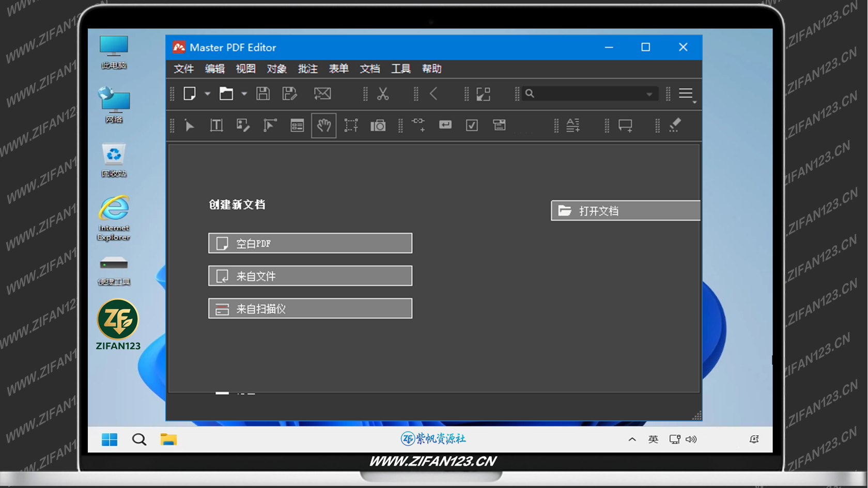Click the Open folder toolbar icon
Image resolution: width=868 pixels, height=488 pixels.
pos(226,93)
